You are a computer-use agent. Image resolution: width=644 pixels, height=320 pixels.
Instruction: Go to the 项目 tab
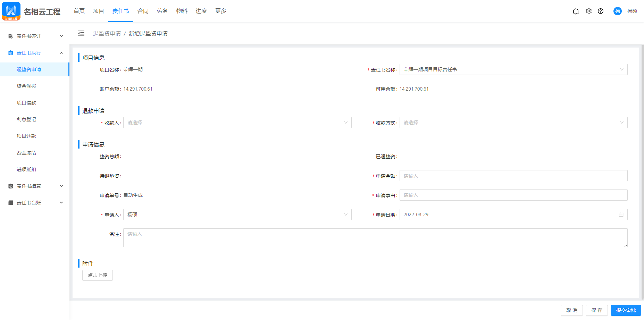click(99, 11)
